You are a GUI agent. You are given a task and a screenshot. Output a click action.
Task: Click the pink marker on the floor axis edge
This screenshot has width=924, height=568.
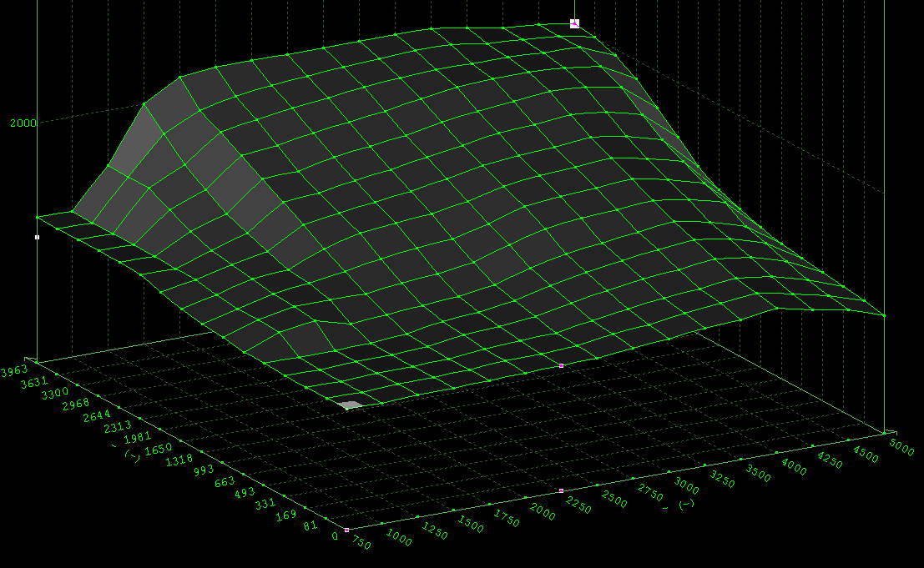pyautogui.click(x=561, y=490)
